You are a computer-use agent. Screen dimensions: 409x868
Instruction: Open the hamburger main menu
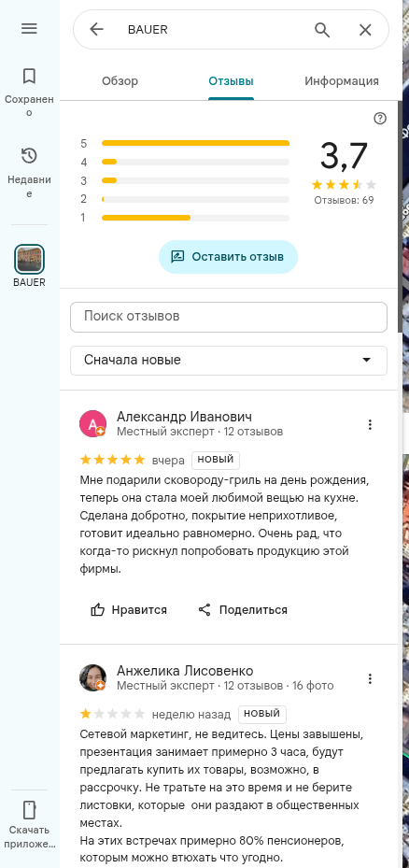point(29,29)
